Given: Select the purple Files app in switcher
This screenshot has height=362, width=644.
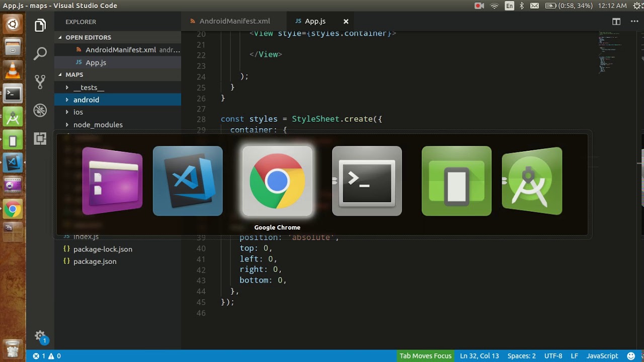Looking at the screenshot, I should pyautogui.click(x=112, y=181).
